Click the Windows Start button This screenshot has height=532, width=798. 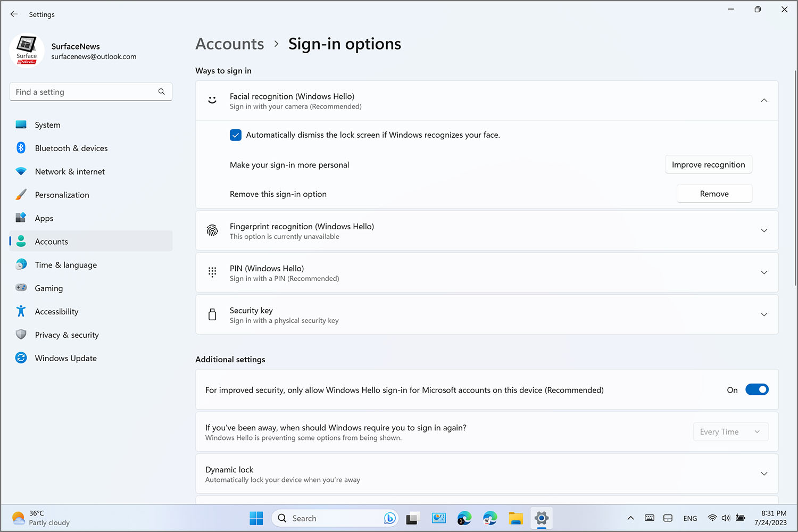(256, 518)
